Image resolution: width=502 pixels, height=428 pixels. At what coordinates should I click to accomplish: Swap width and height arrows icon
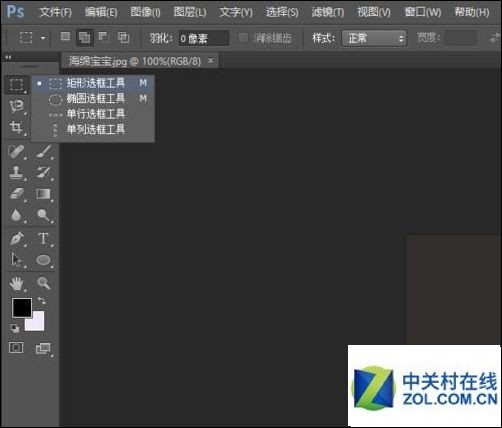tap(495, 38)
